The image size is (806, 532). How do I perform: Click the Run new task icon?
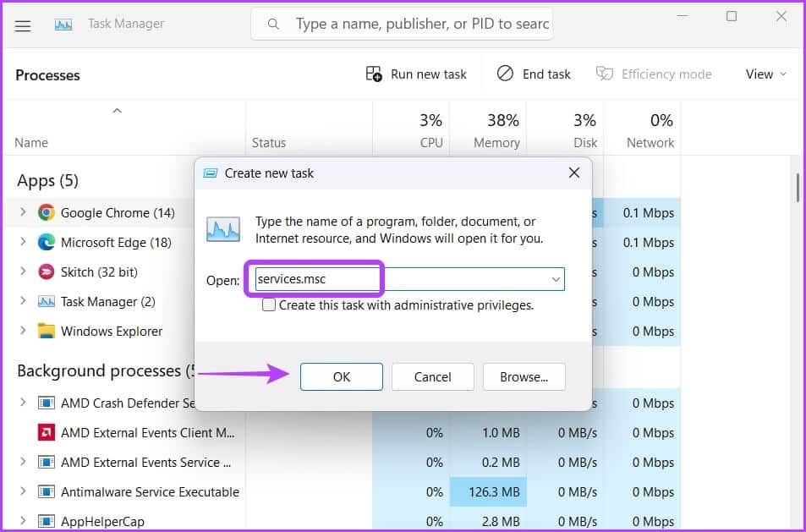(374, 74)
